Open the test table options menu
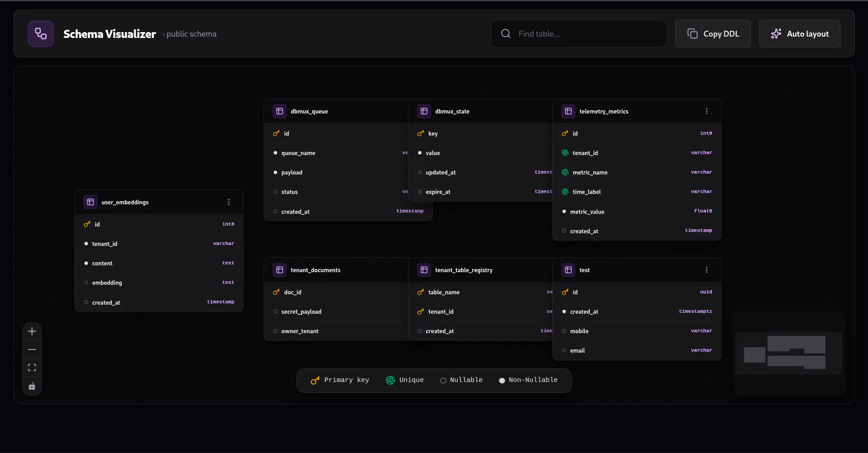The width and height of the screenshot is (868, 453). [707, 270]
